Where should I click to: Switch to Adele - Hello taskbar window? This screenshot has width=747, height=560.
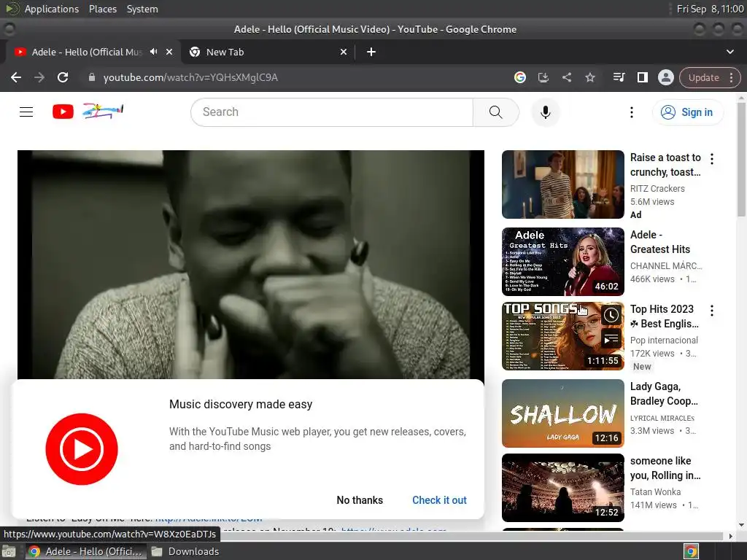pyautogui.click(x=85, y=551)
